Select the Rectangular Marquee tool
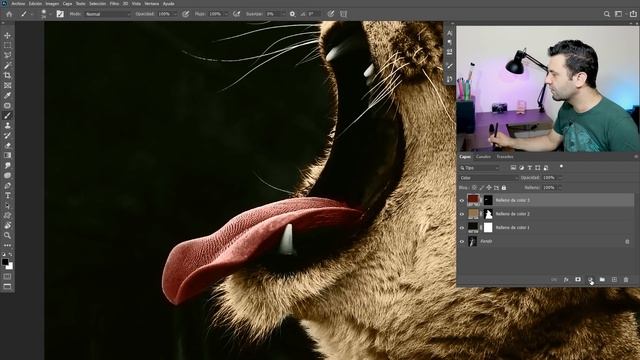The height and width of the screenshot is (360, 640). (x=7, y=45)
